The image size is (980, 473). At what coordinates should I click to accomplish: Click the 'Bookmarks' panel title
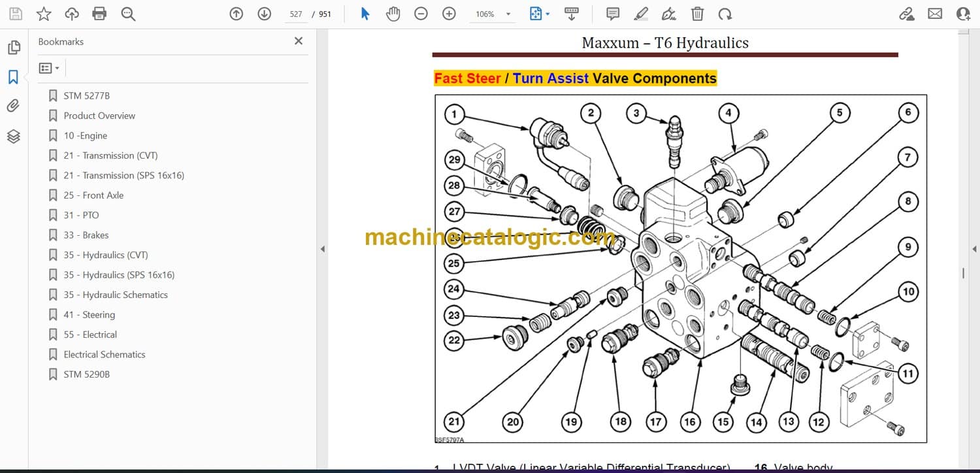point(61,42)
